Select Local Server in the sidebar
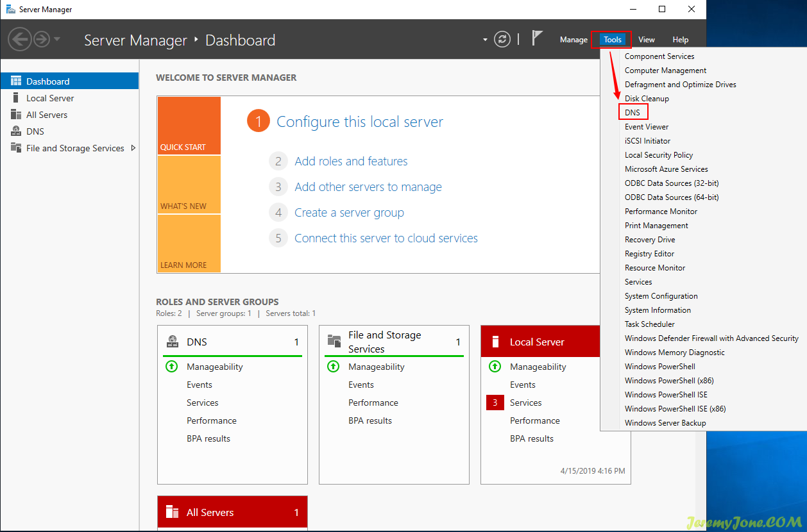The height and width of the screenshot is (532, 807). click(x=69, y=98)
